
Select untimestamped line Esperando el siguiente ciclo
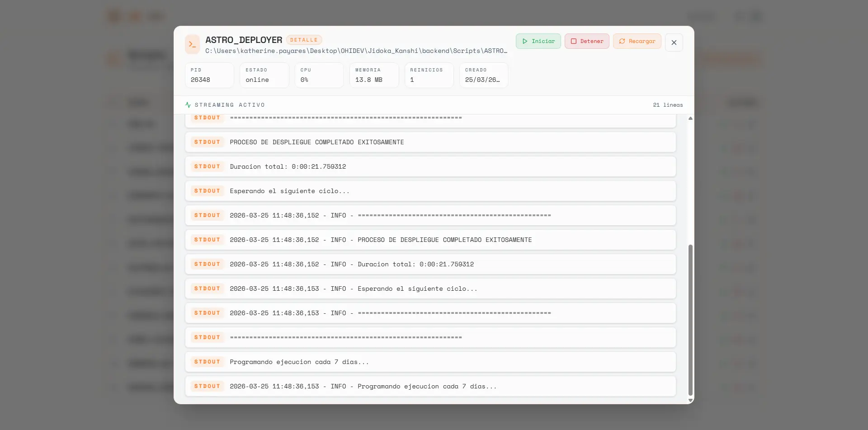point(430,191)
